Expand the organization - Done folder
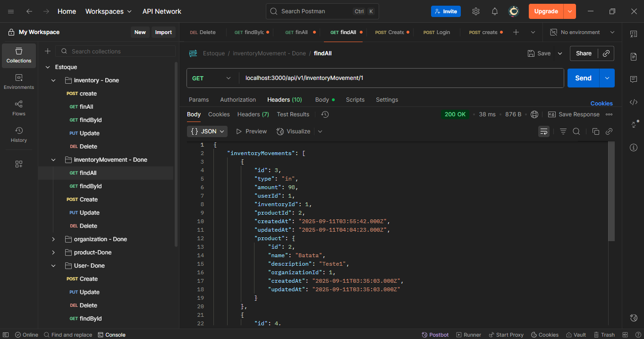Viewport: 644px width, 339px height. point(53,239)
